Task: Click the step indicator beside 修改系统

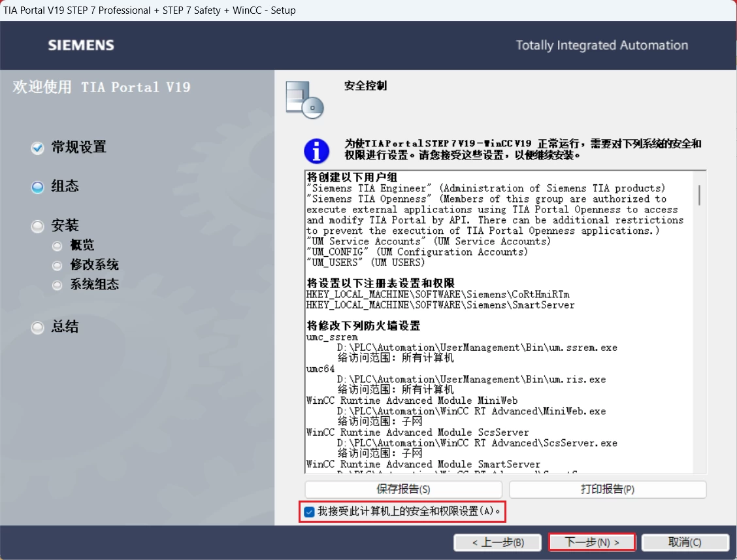Action: pos(57,266)
